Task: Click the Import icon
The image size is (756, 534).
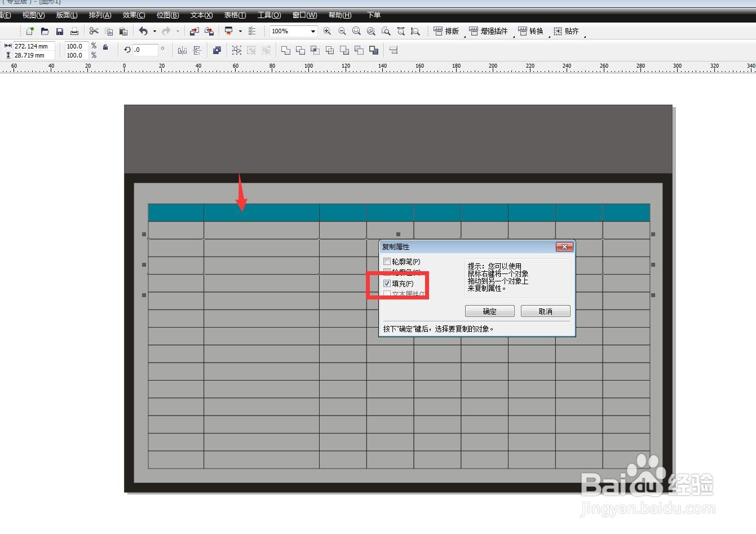Action: (194, 32)
